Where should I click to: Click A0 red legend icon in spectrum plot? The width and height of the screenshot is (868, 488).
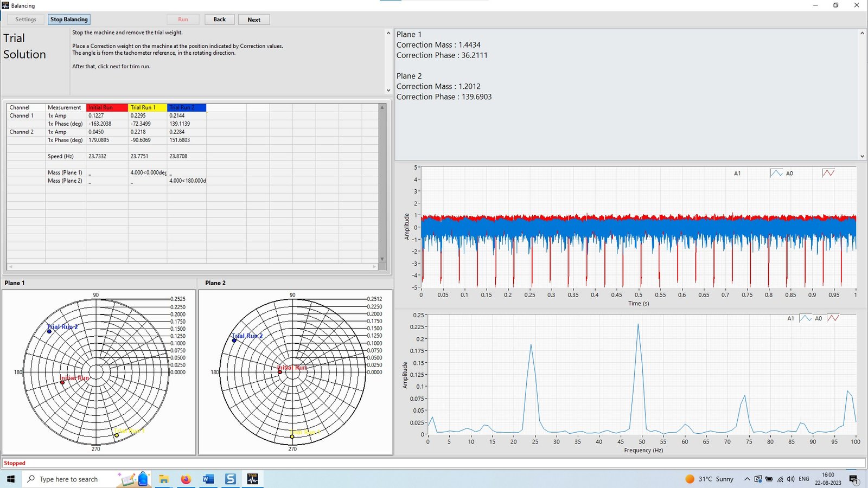click(833, 318)
